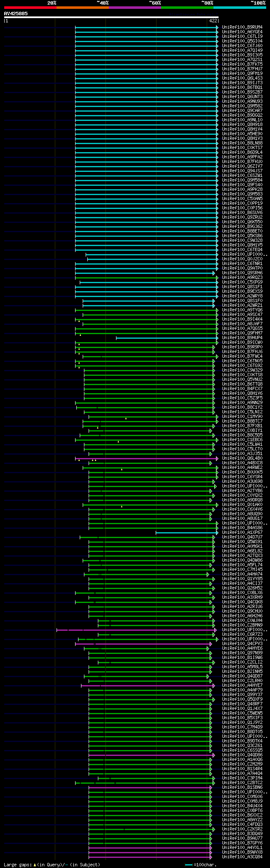Open hit UniRef100_C1EBC6
The height and width of the screenshot is (868, 270).
pos(242,440)
